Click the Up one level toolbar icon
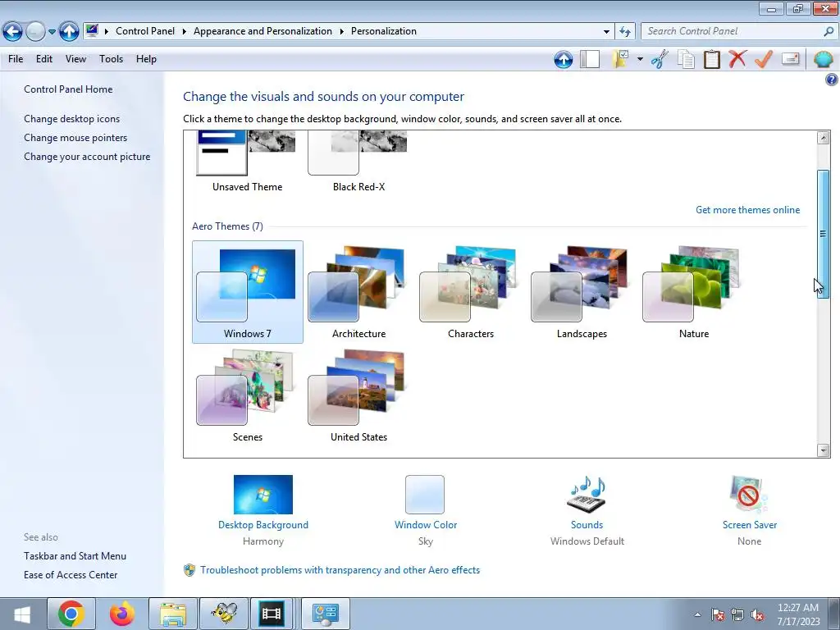This screenshot has height=630, width=840. point(563,59)
